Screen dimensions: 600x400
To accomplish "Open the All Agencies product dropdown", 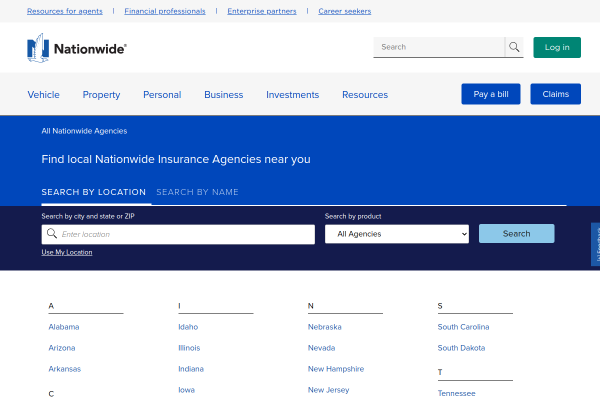I will pyautogui.click(x=397, y=234).
